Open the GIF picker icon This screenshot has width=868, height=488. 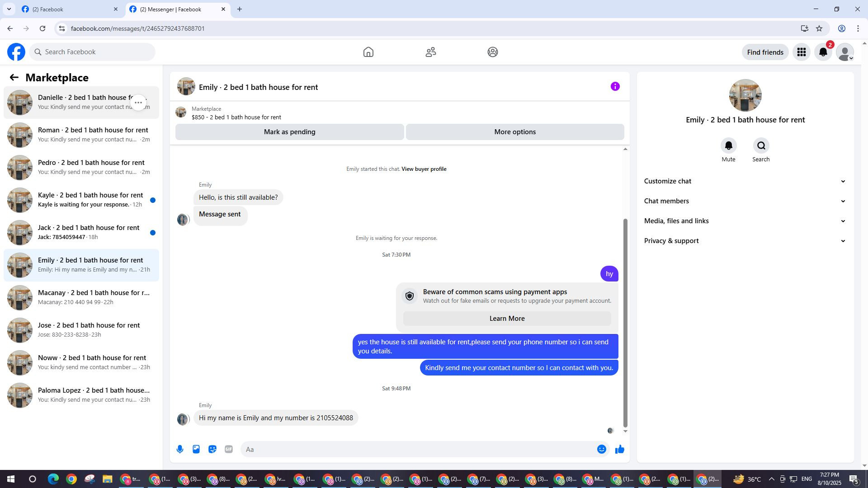(x=229, y=449)
